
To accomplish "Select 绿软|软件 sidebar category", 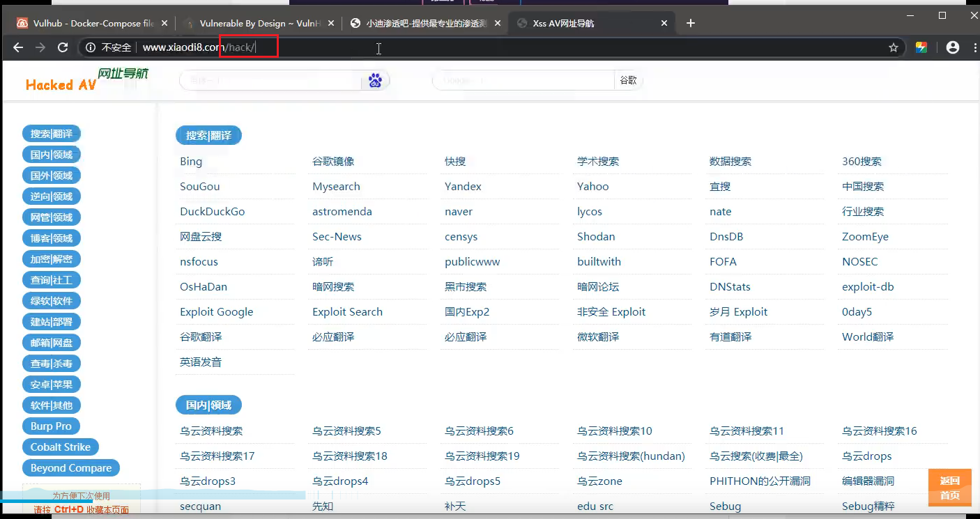I will 52,301.
